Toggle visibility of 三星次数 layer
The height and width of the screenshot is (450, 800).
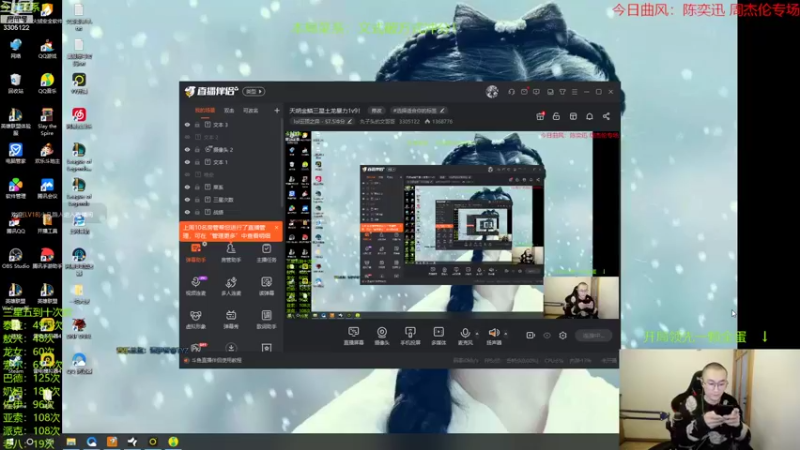(x=187, y=200)
